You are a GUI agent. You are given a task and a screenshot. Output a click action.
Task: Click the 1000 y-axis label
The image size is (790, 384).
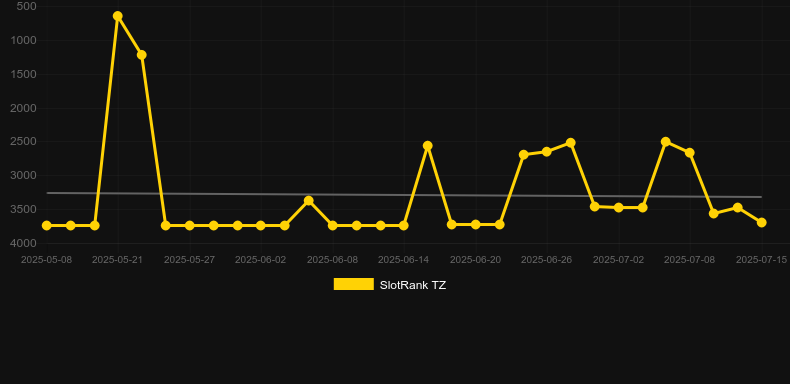click(24, 40)
